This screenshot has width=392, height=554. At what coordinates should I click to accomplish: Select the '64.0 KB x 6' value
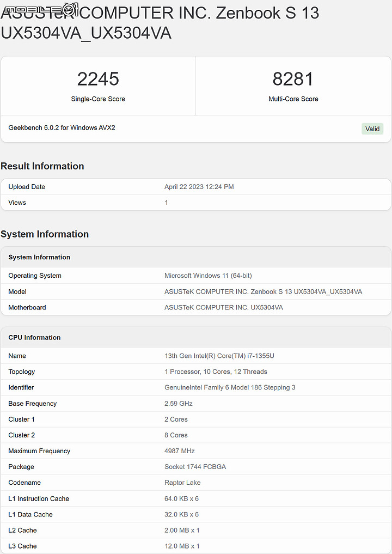pos(181,498)
